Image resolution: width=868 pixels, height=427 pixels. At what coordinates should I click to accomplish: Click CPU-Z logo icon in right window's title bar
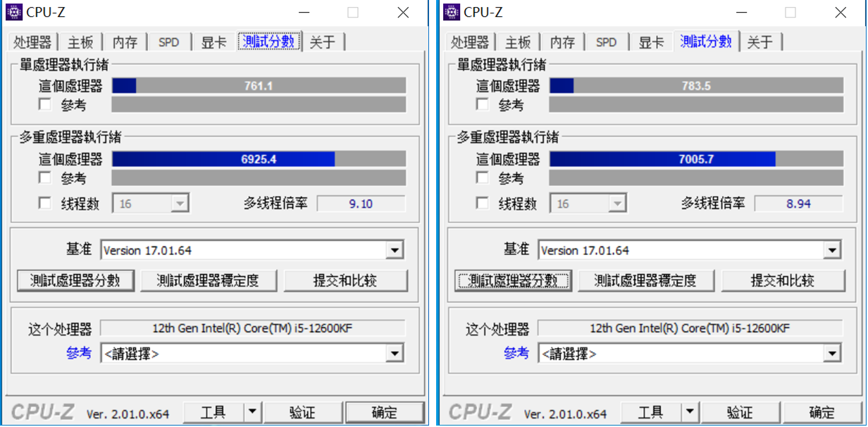pos(451,12)
